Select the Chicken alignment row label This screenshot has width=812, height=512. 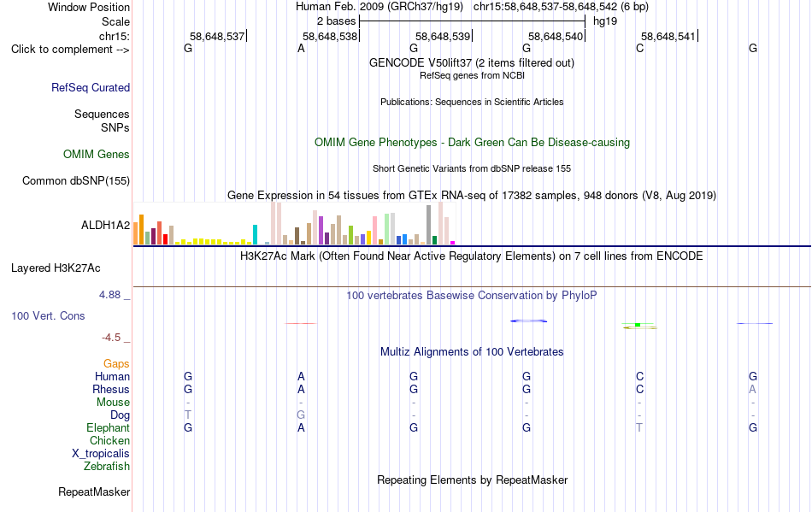(x=109, y=440)
